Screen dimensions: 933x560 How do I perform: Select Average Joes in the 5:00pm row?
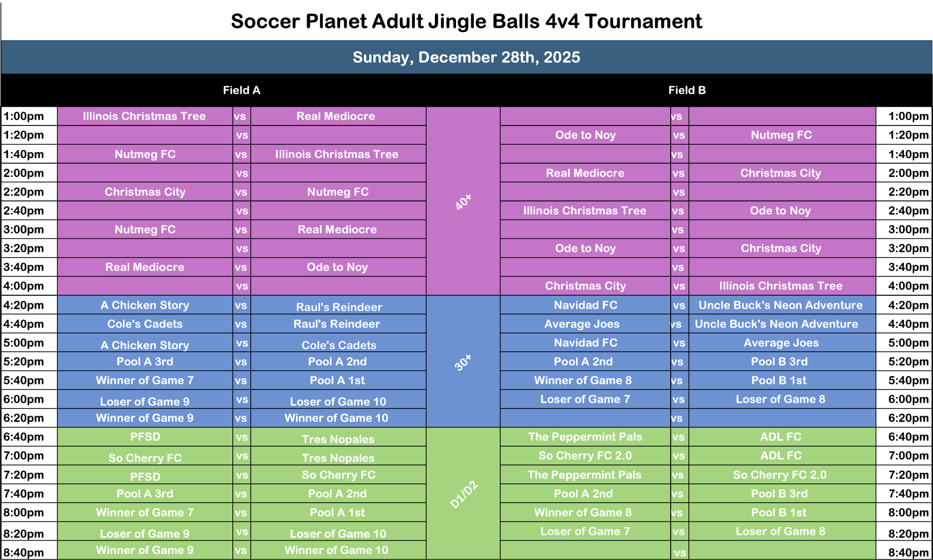point(781,343)
